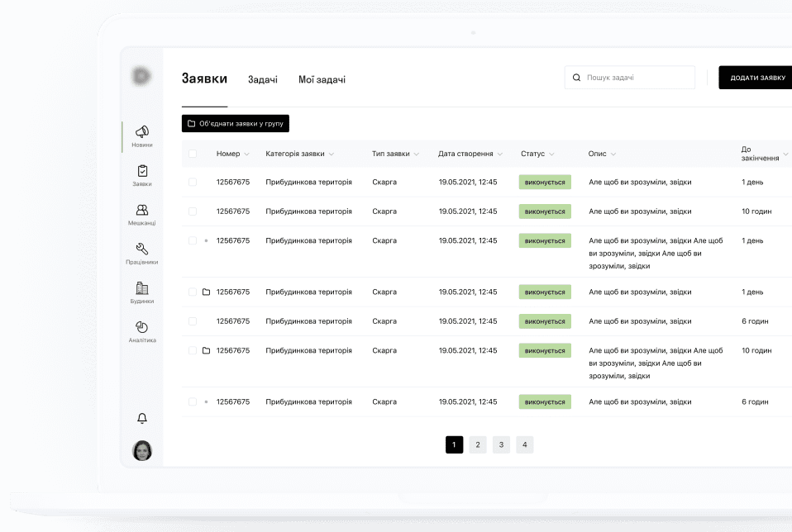792x532 pixels.
Task: Click folder icon in the sixth table row
Action: pos(206,350)
